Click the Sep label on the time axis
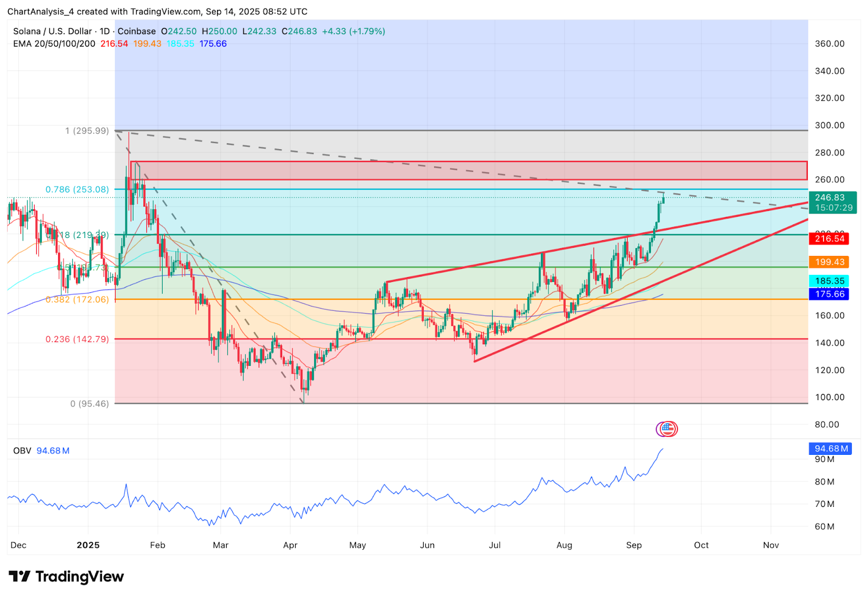This screenshot has width=868, height=598. pos(634,545)
